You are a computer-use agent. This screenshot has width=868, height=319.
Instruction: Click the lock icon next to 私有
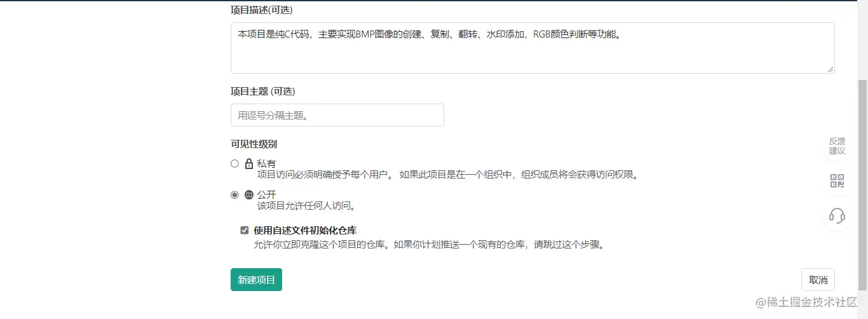(x=249, y=163)
